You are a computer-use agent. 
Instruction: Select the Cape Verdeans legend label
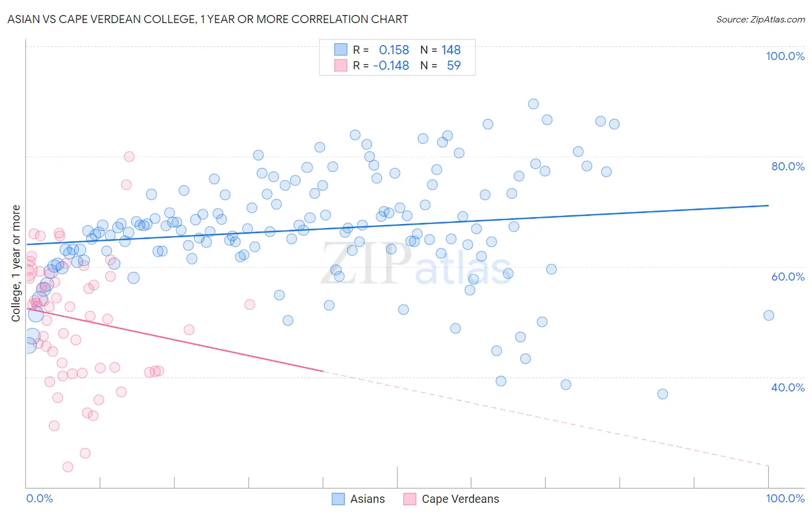pos(460,499)
